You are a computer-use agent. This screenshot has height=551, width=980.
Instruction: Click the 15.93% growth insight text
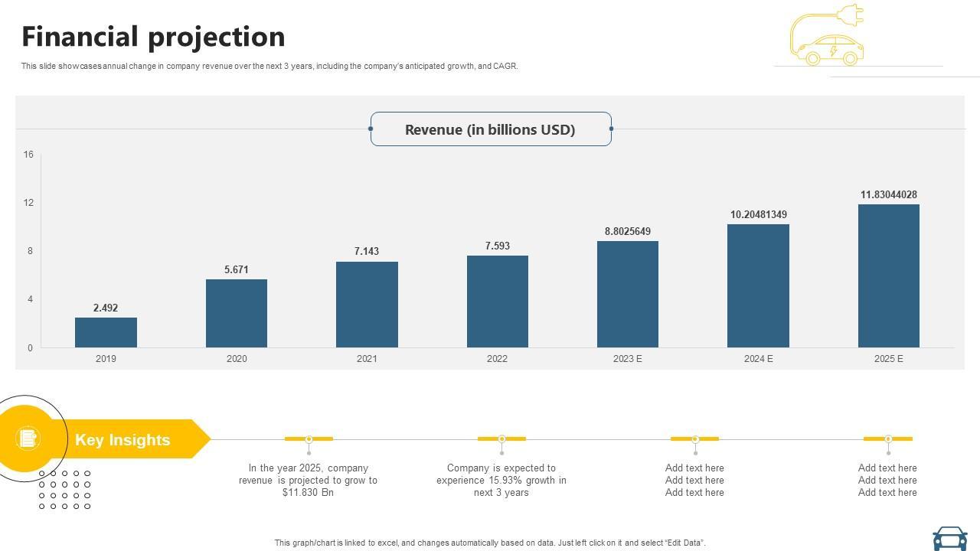coord(501,480)
